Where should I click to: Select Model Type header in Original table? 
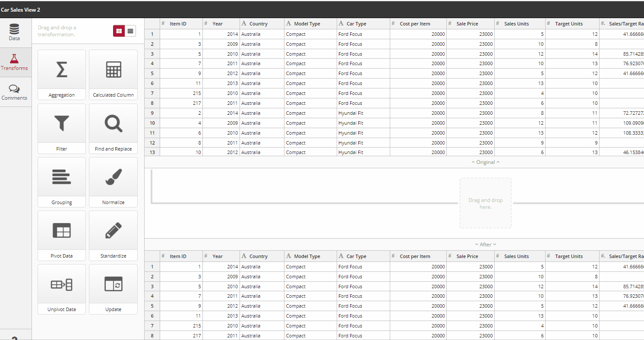[311, 24]
